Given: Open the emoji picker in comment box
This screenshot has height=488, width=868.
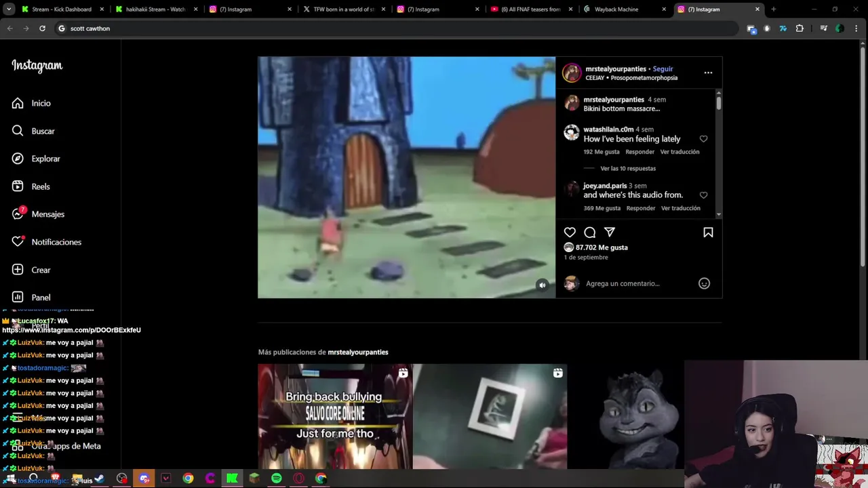Looking at the screenshot, I should [704, 283].
